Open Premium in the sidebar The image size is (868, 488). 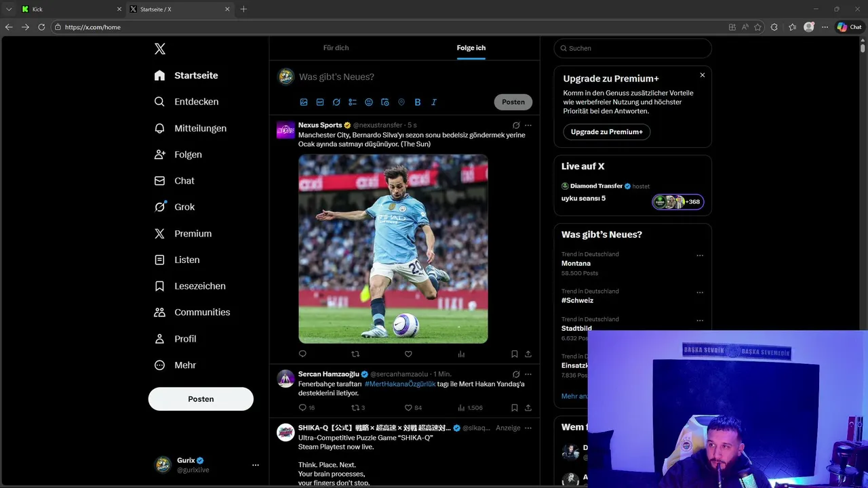pos(183,234)
